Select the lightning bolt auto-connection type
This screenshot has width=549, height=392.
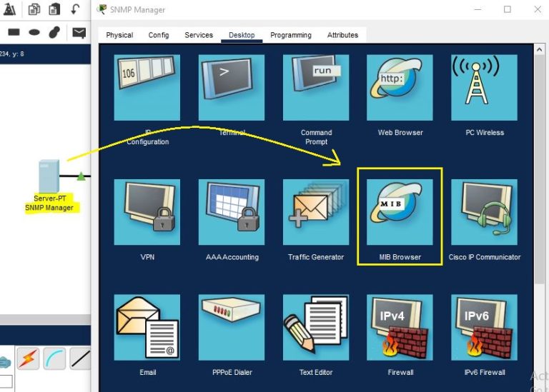[29, 358]
